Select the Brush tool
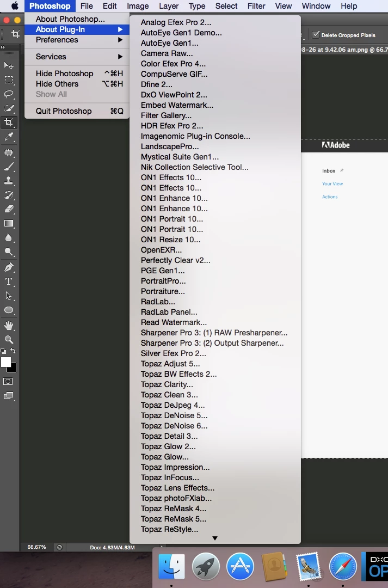Screen dimensions: 388x588 pyautogui.click(x=9, y=167)
